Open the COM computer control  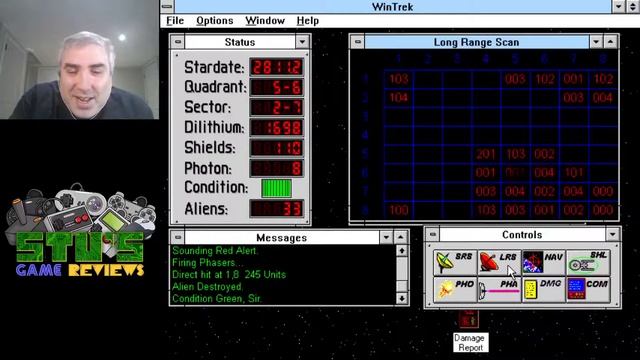point(588,289)
